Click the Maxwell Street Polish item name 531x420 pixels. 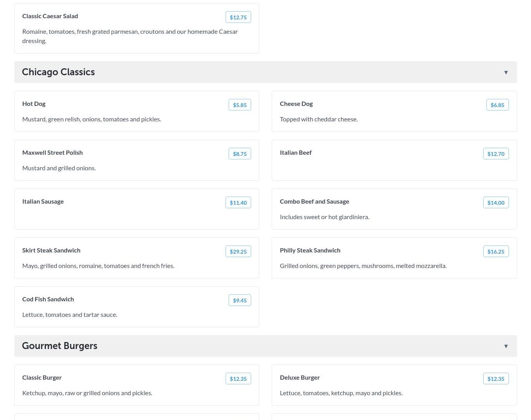(52, 152)
